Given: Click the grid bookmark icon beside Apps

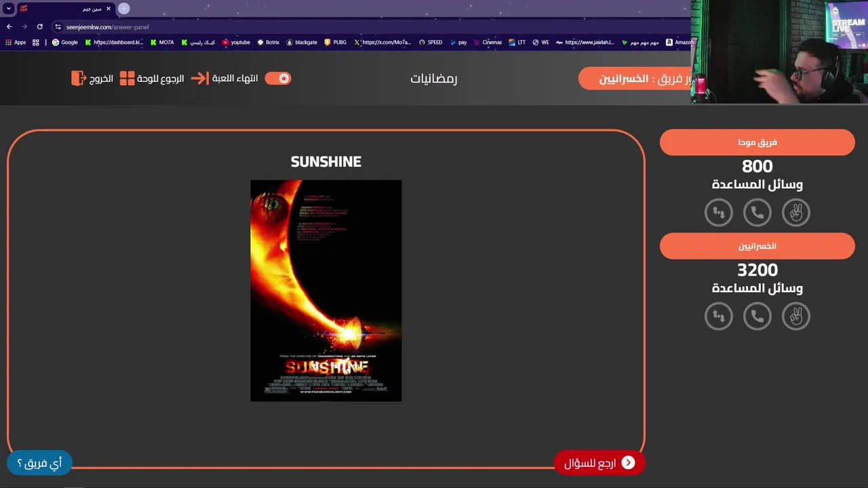Looking at the screenshot, I should [36, 42].
